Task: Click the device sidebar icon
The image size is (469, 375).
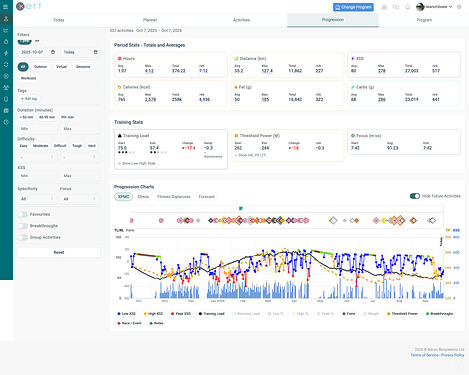Action: click(x=6, y=99)
